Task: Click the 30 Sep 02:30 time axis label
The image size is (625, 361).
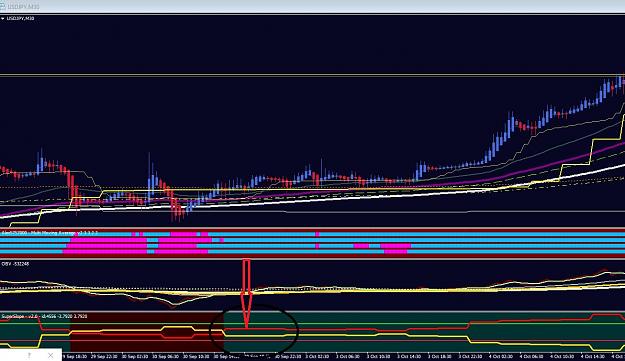Action: [135, 356]
